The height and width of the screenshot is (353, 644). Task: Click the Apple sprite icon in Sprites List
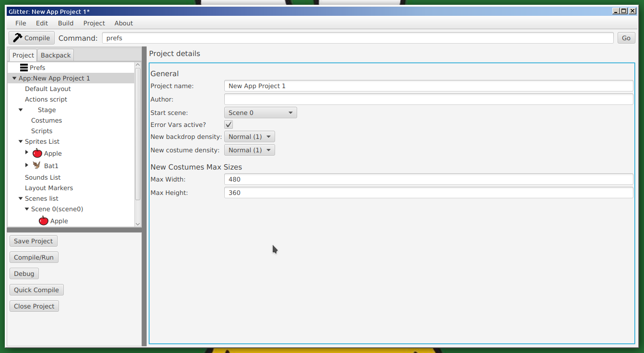pos(37,153)
